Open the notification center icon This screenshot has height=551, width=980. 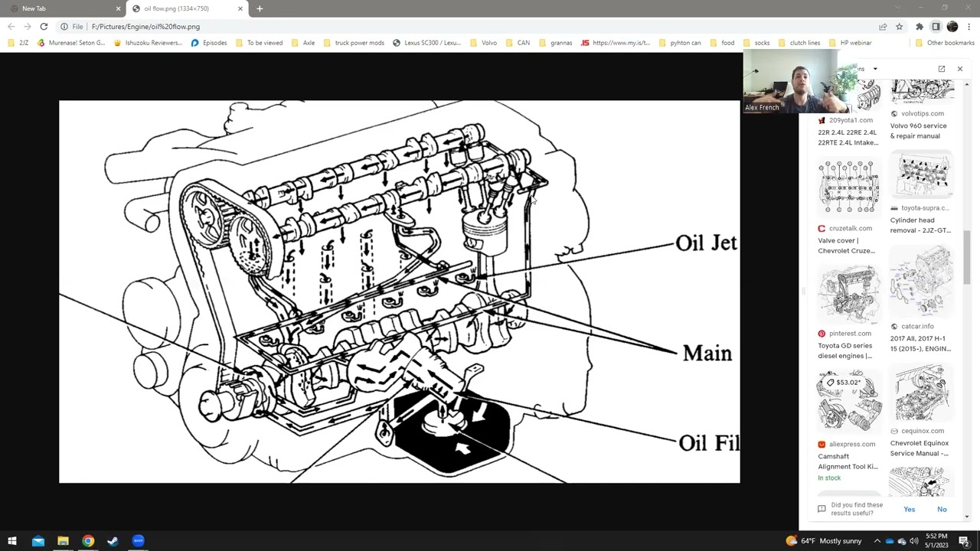pyautogui.click(x=964, y=541)
